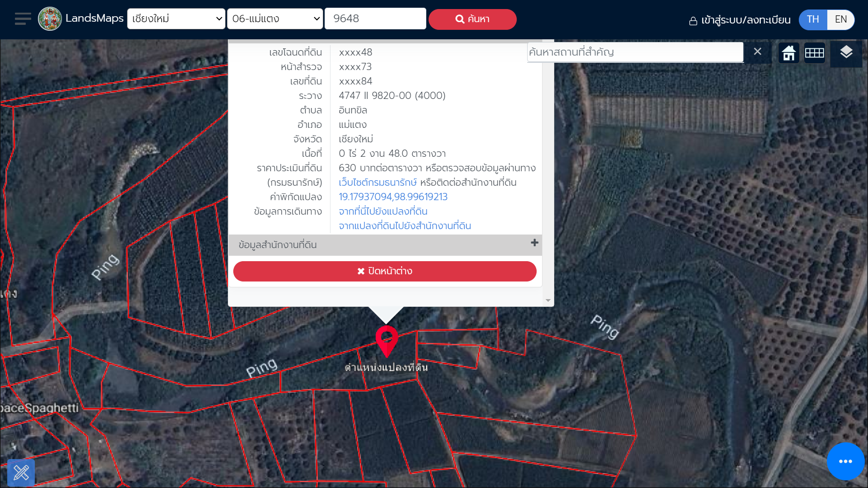
Task: Click the LandsMaps emblem logo
Action: click(x=50, y=19)
